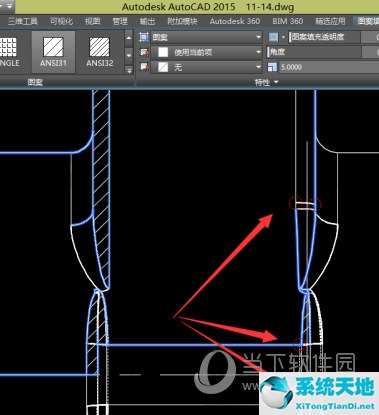379x415 pixels.
Task: Select the ANSI31 hatch pattern
Action: click(53, 52)
